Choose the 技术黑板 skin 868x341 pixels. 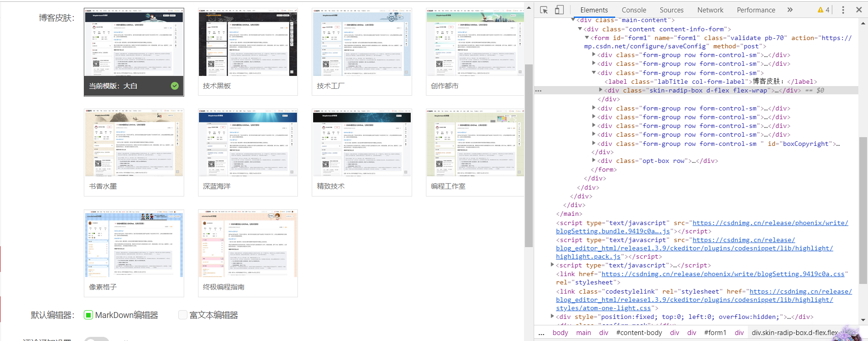(x=248, y=52)
